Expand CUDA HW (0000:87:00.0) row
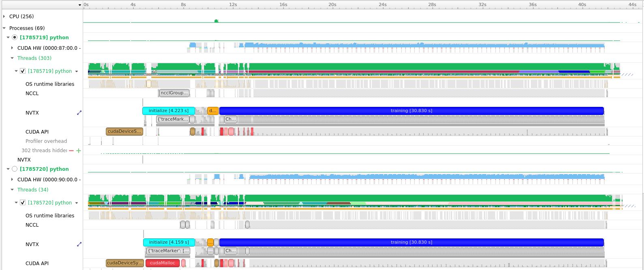This screenshot has width=644, height=270. coord(12,48)
